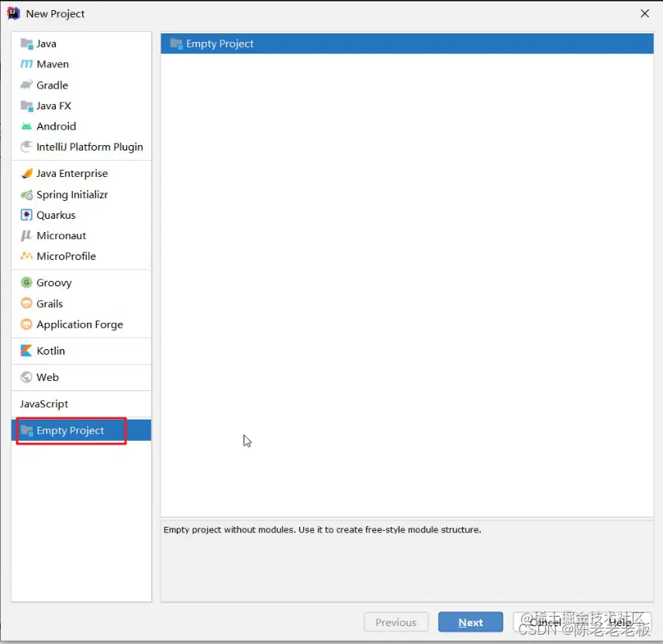Click the IntelliJ Platform Plugin icon
The width and height of the screenshot is (663, 644).
tap(26, 147)
